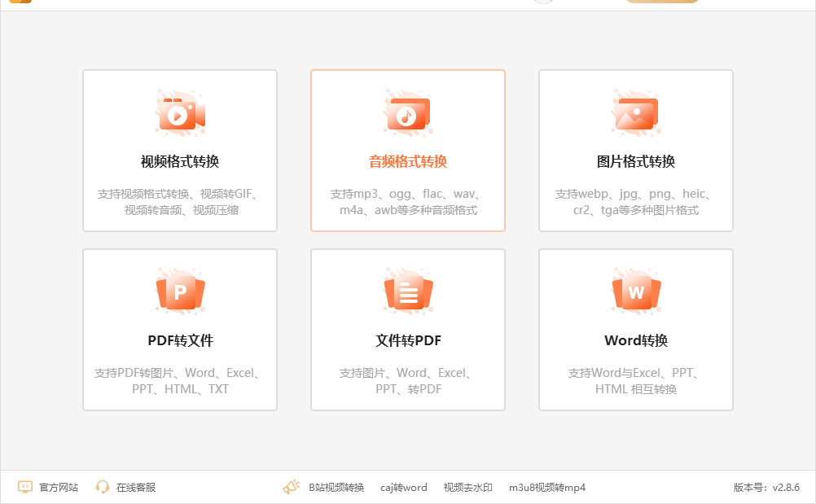Click the image format conversion picture icon
The image size is (816, 504).
[636, 114]
